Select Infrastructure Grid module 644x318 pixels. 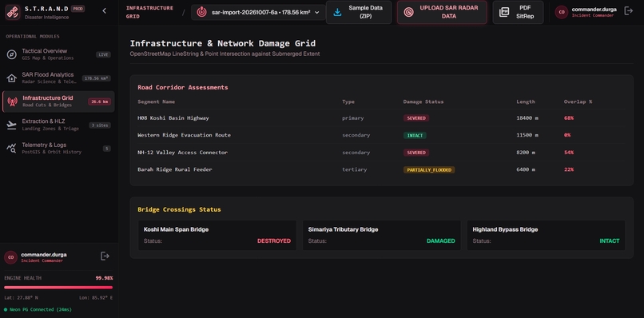[58, 101]
